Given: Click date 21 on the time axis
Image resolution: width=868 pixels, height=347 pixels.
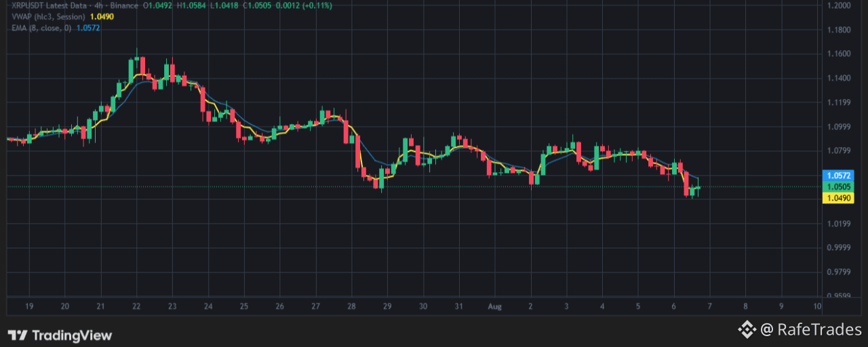Looking at the screenshot, I should (100, 306).
